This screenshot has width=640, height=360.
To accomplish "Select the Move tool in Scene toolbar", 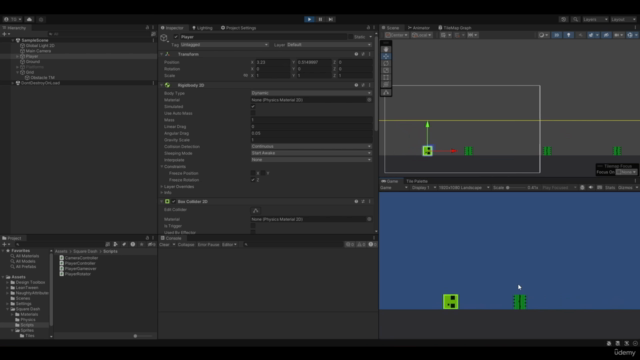I will 386,56.
